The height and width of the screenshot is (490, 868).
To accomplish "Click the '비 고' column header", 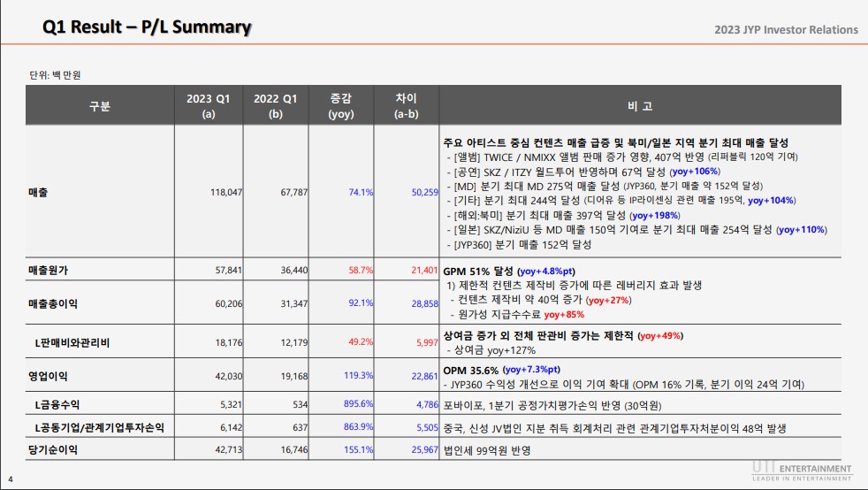I will click(x=640, y=106).
